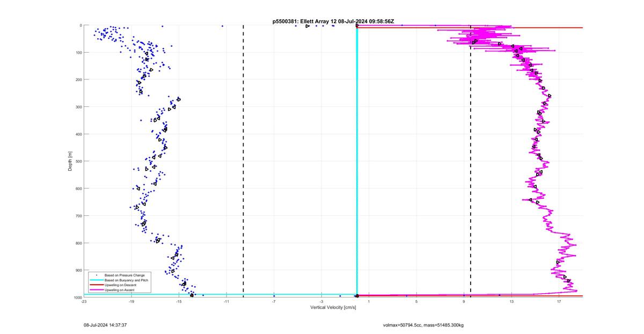644x334 pixels.
Task: Click x-axis tick label '-11'
Action: (x=226, y=301)
